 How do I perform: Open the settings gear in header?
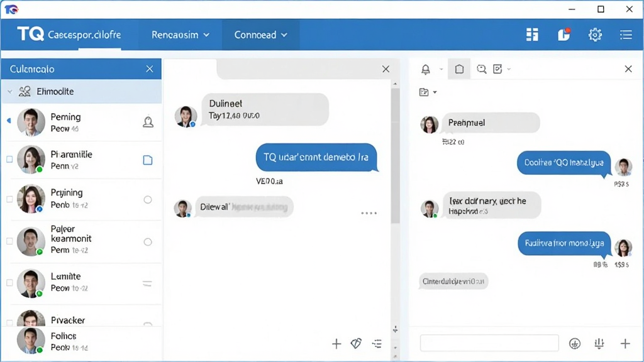point(595,35)
